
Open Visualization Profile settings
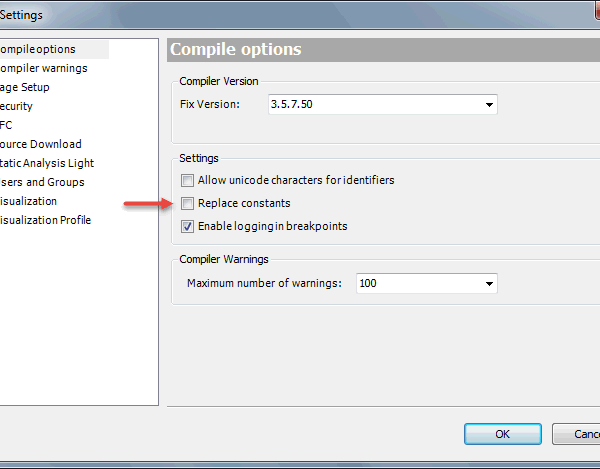(45, 220)
